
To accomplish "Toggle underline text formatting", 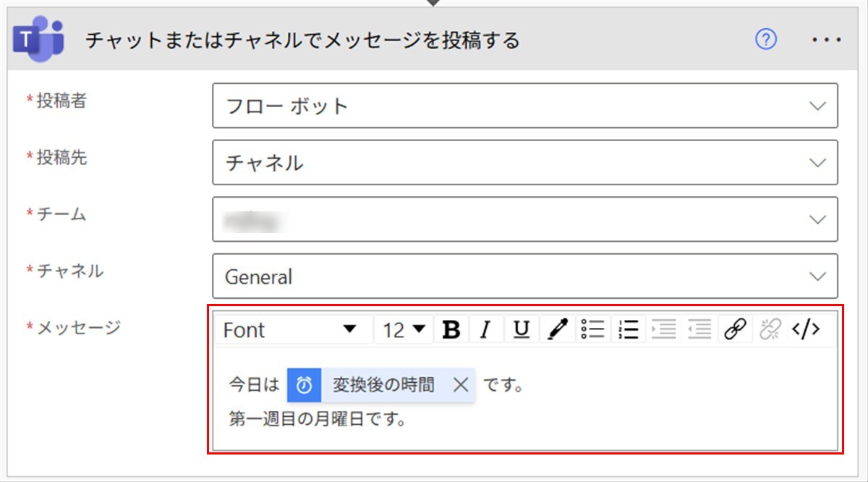I will [521, 330].
